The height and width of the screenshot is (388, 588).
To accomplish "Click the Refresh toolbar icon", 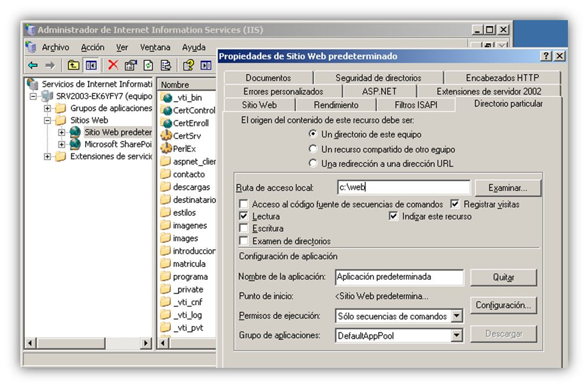I will (x=148, y=65).
